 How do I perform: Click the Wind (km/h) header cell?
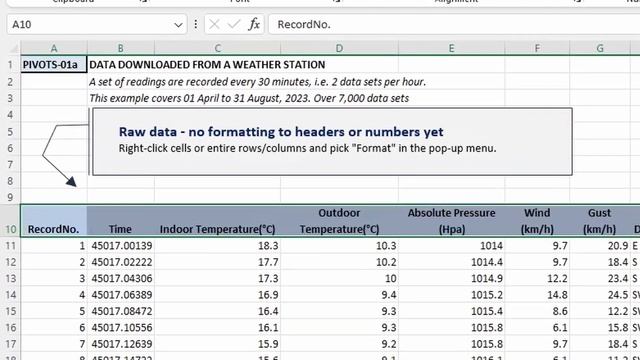[x=537, y=221]
